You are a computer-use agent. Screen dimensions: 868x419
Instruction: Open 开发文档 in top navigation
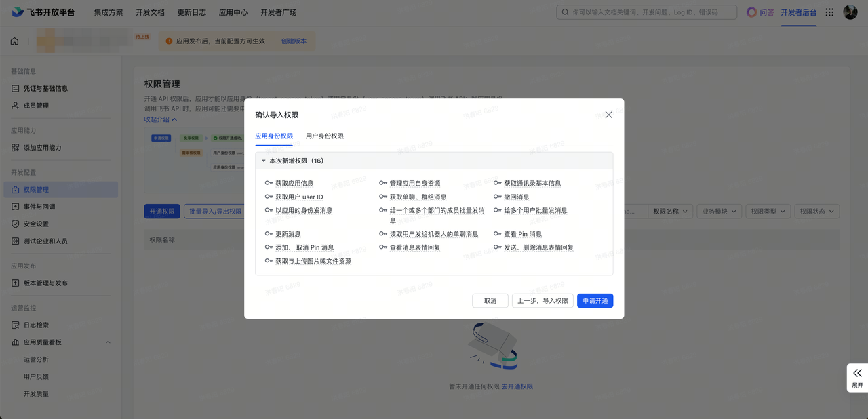[x=150, y=12]
